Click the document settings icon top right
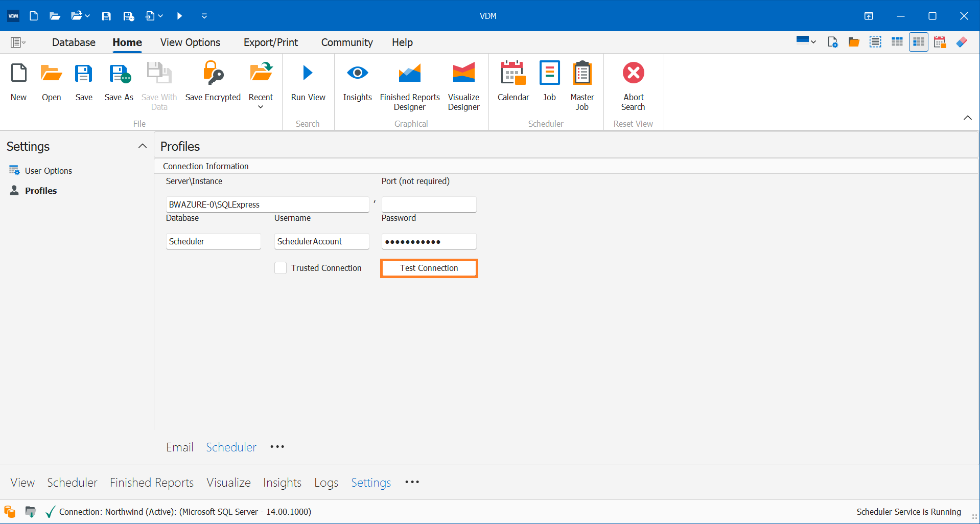The width and height of the screenshot is (980, 524). [x=833, y=42]
